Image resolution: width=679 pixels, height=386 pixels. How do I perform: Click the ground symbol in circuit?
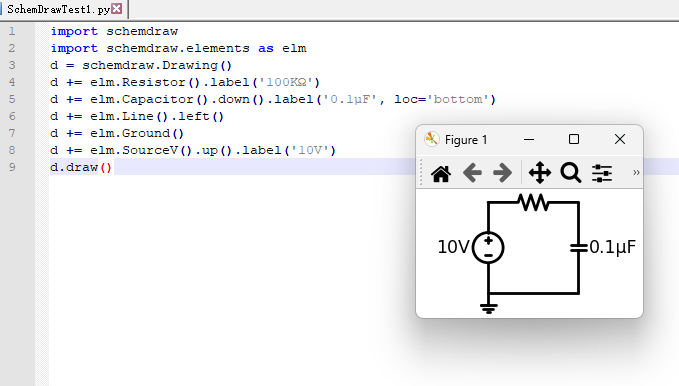[488, 308]
